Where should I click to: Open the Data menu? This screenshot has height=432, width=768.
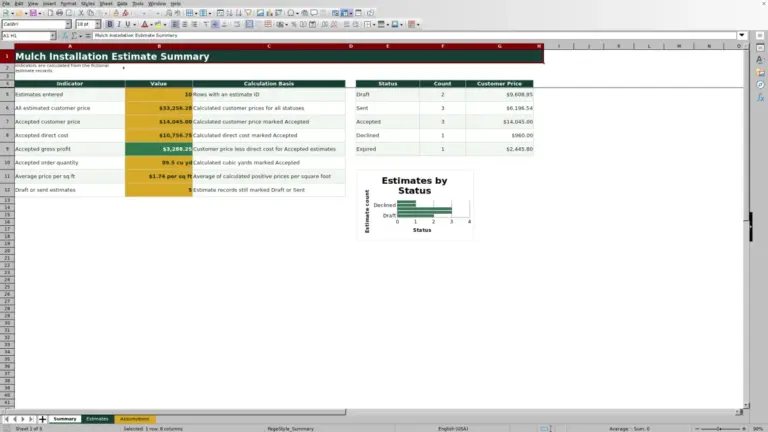tap(122, 3)
